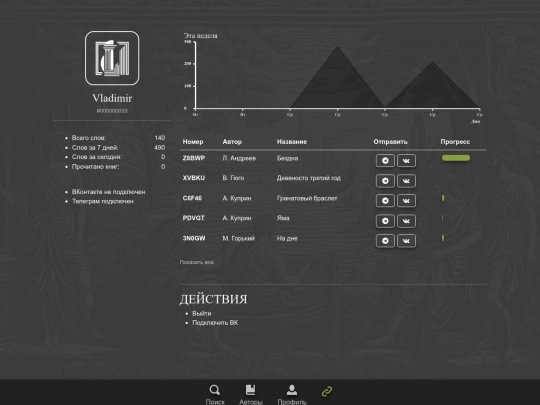Image resolution: width=540 pixels, height=405 pixels.
Task: Click title Яма
Action: 283,218
